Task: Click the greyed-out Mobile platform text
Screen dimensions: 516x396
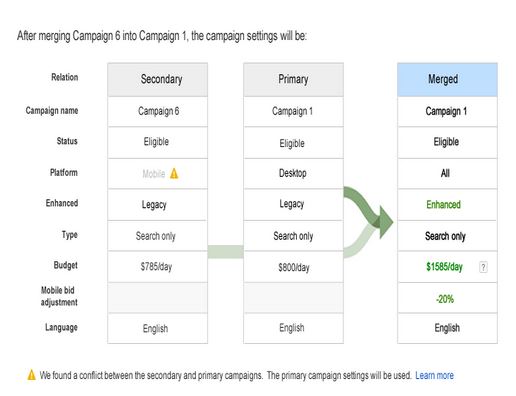Action: (x=154, y=174)
